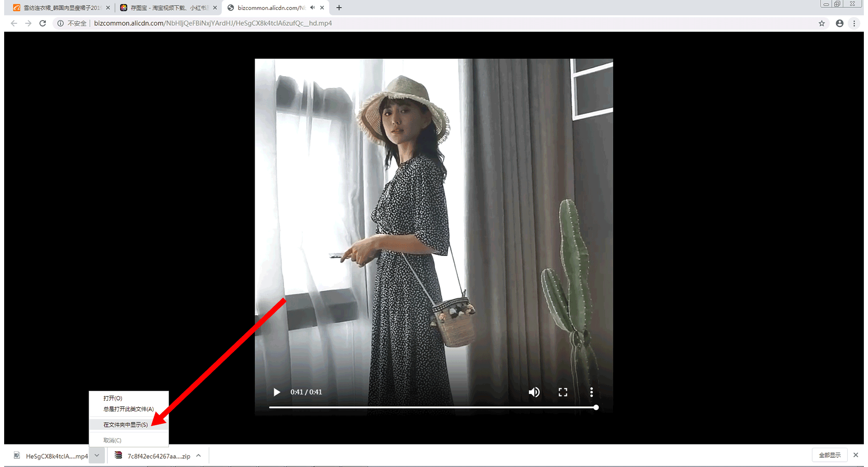
Task: Select 总是打开此类文件(A) option
Action: tap(128, 409)
